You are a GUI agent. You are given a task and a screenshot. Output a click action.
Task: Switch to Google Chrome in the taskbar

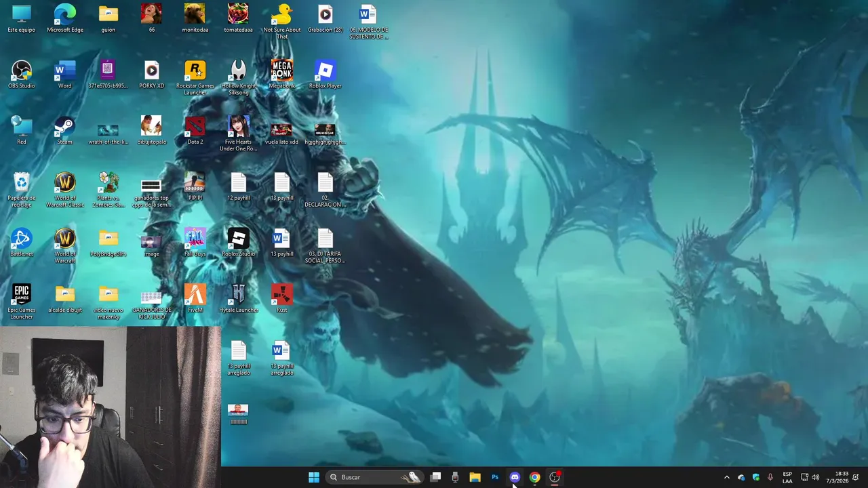coord(534,477)
